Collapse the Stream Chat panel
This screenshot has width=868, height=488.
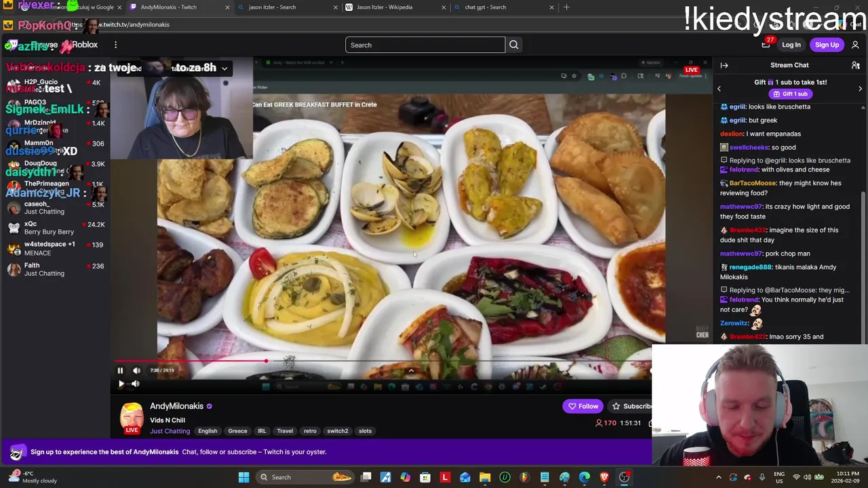pos(724,65)
